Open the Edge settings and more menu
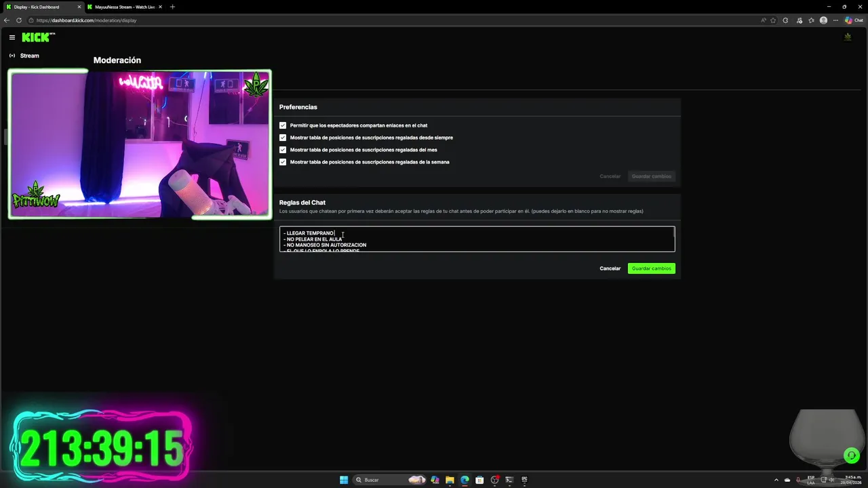868x488 pixels. tap(835, 20)
